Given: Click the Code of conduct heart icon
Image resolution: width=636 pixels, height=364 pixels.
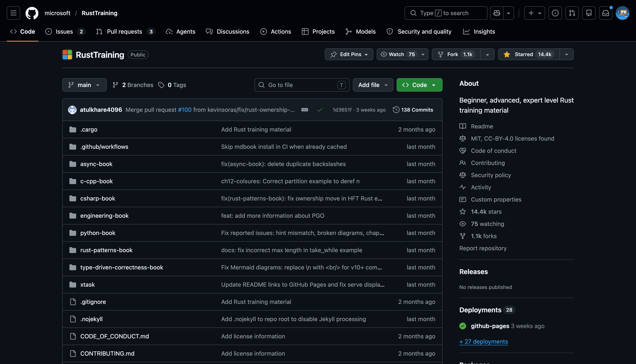Looking at the screenshot, I should pos(463,151).
